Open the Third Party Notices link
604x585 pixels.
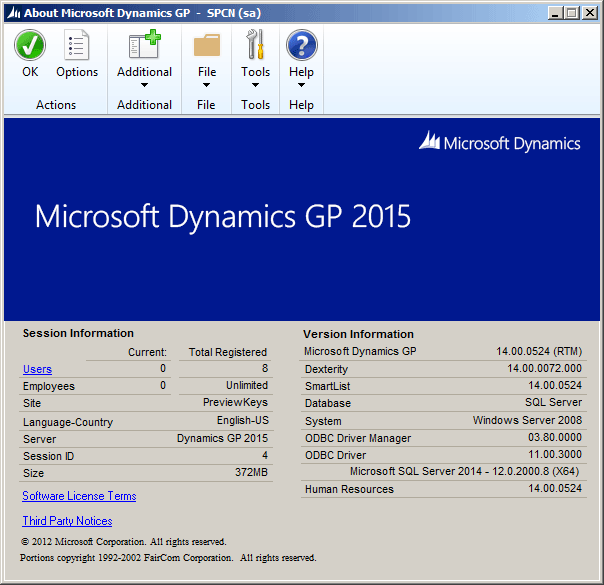(x=67, y=521)
